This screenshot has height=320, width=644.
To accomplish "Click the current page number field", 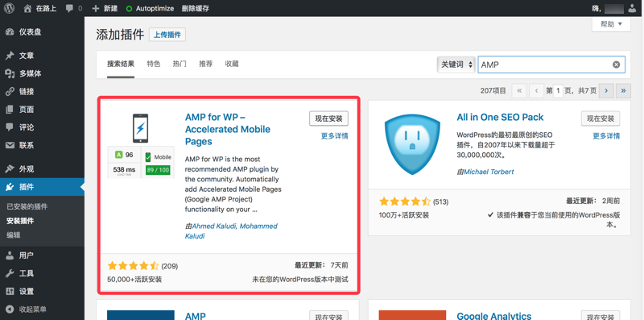I will [x=558, y=90].
